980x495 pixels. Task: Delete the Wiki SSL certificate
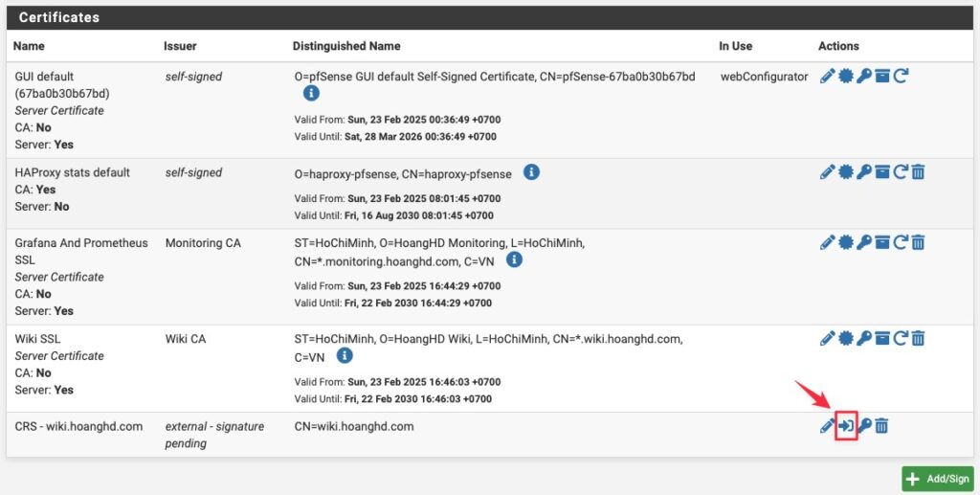[x=918, y=339]
